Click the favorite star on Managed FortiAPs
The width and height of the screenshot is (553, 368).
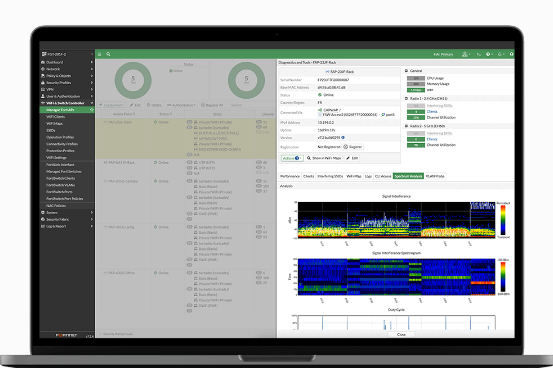92,110
